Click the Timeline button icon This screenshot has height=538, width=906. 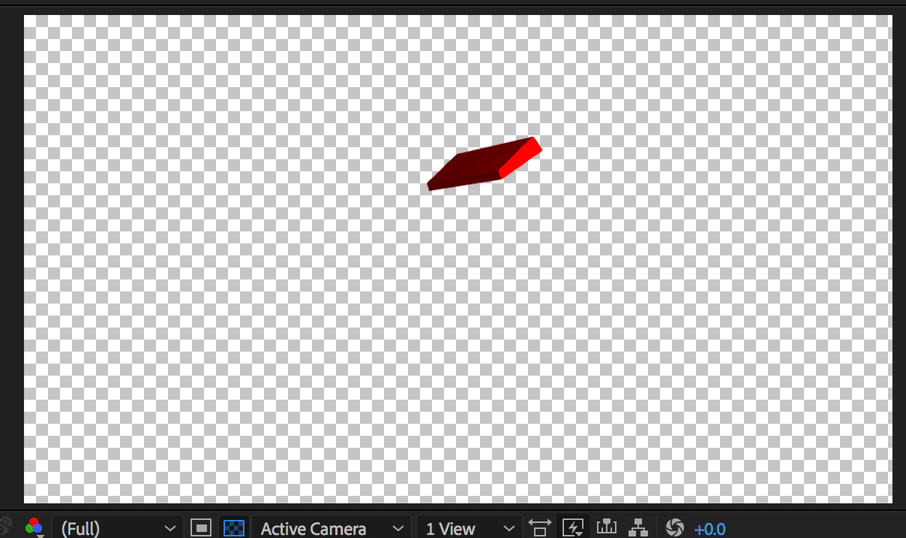(606, 527)
